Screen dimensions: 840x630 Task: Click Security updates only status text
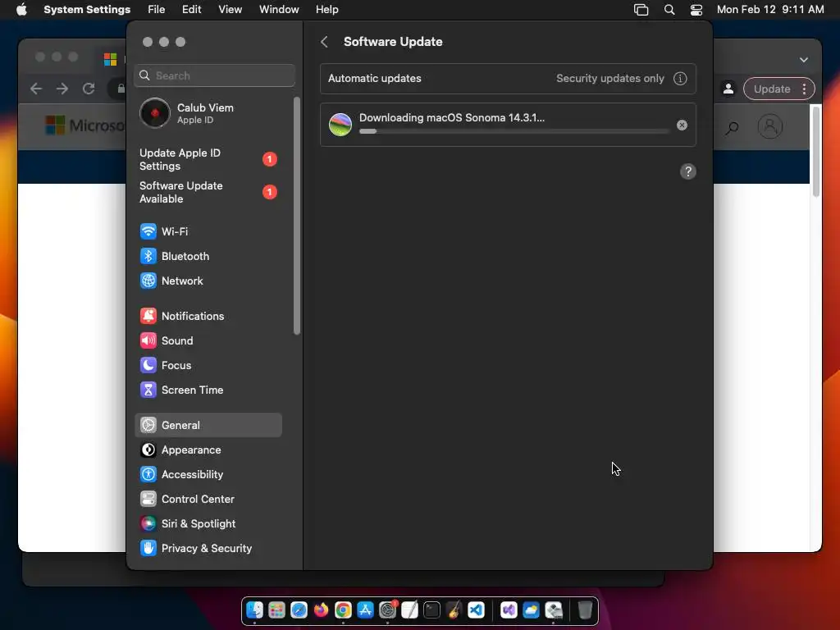(x=609, y=78)
